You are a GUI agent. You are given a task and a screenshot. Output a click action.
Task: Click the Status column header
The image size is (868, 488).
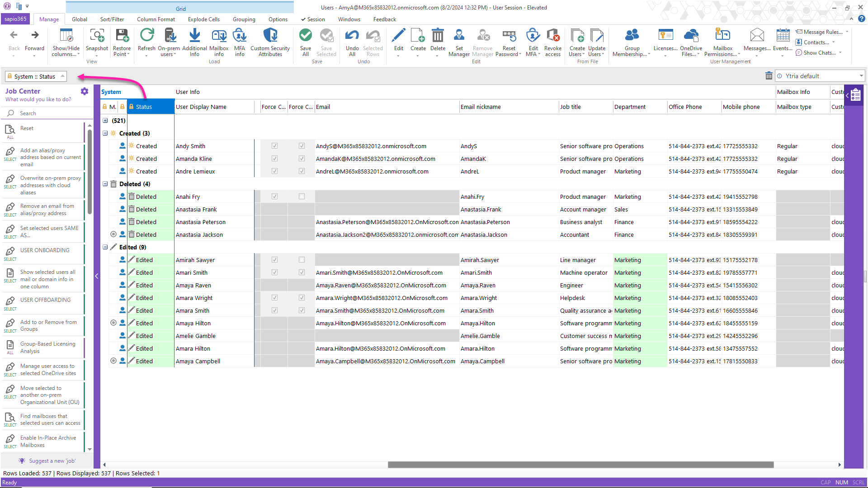coord(151,107)
